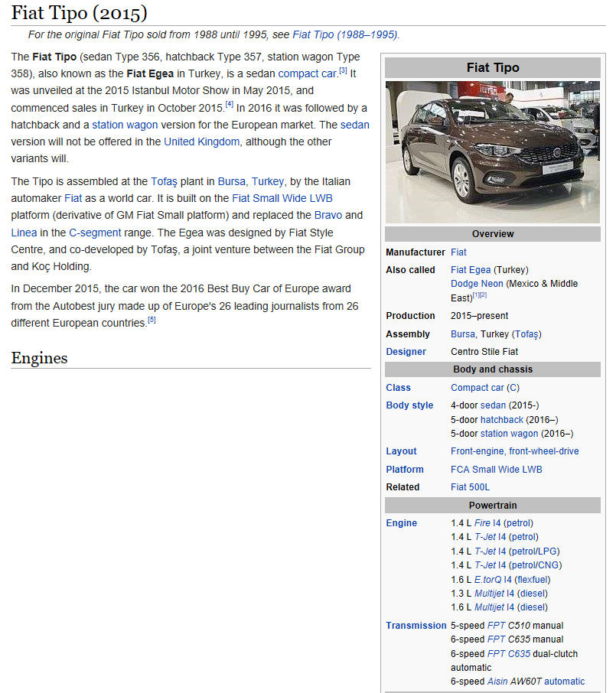Open the compact car link in intro
This screenshot has width=616, height=693.
click(307, 73)
